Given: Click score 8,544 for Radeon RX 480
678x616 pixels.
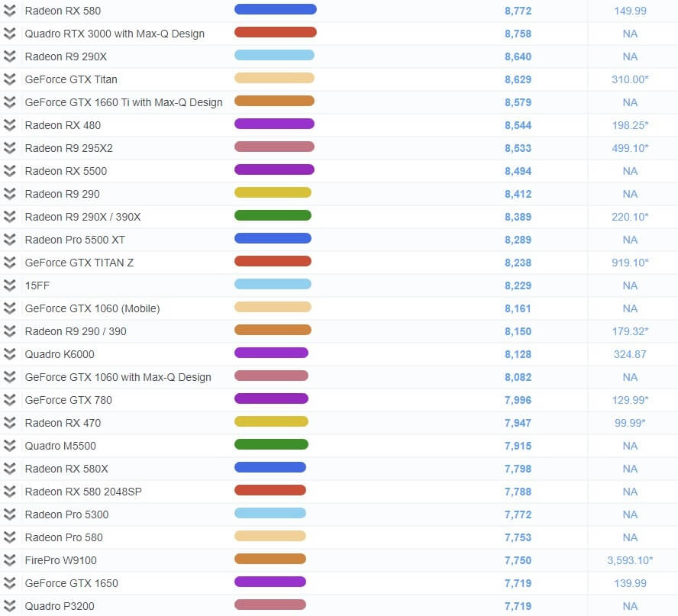Looking at the screenshot, I should (x=518, y=125).
